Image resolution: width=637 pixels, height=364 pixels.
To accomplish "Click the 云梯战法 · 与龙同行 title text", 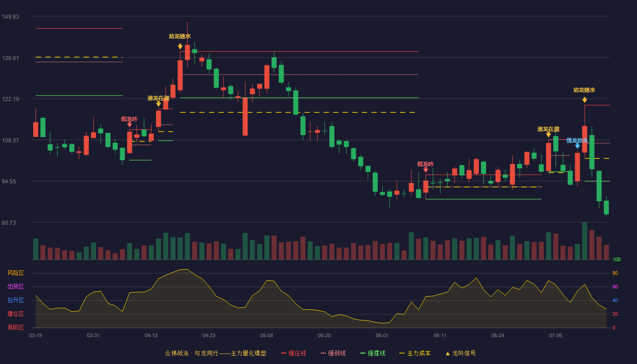I will pos(191,353).
